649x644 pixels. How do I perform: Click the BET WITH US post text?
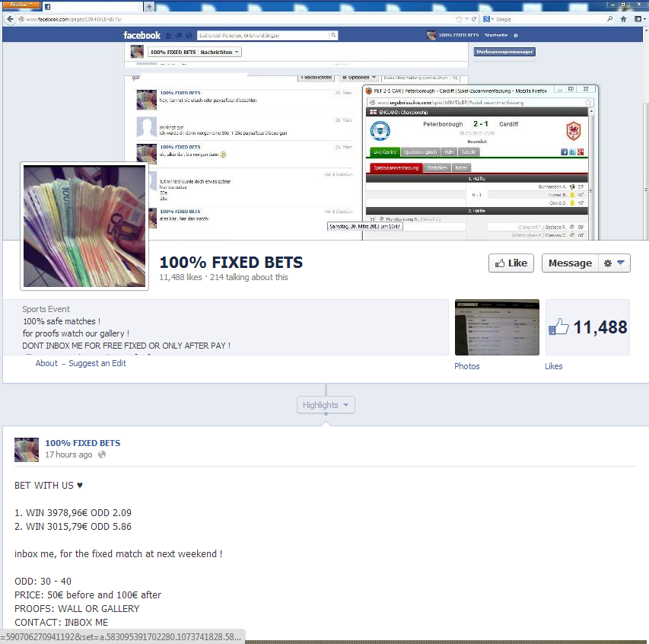49,486
